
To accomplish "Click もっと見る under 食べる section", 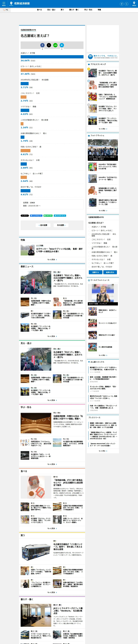I will (x=52, y=529).
